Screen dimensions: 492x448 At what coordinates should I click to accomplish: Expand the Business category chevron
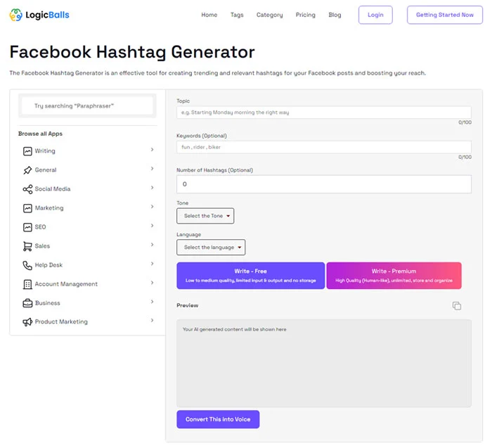point(153,302)
